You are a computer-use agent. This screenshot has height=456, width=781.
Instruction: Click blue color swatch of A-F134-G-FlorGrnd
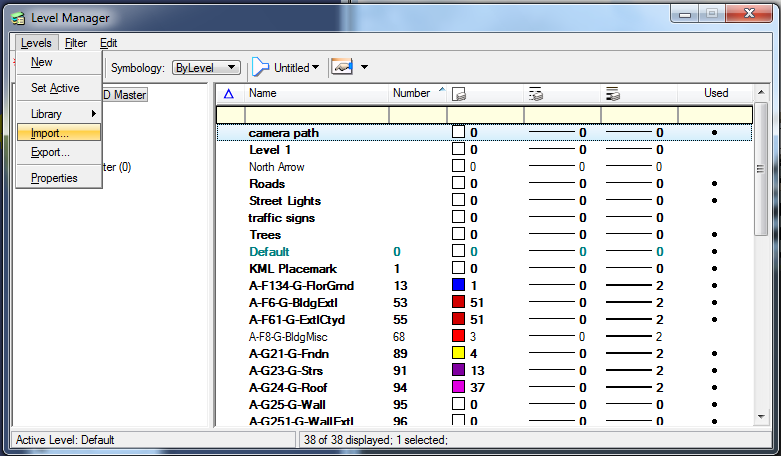click(x=458, y=285)
